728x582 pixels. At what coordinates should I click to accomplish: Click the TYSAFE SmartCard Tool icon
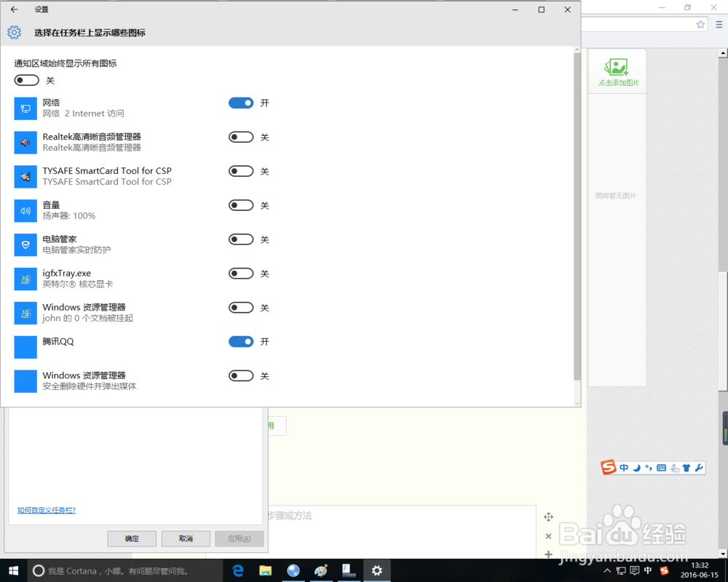pos(25,177)
